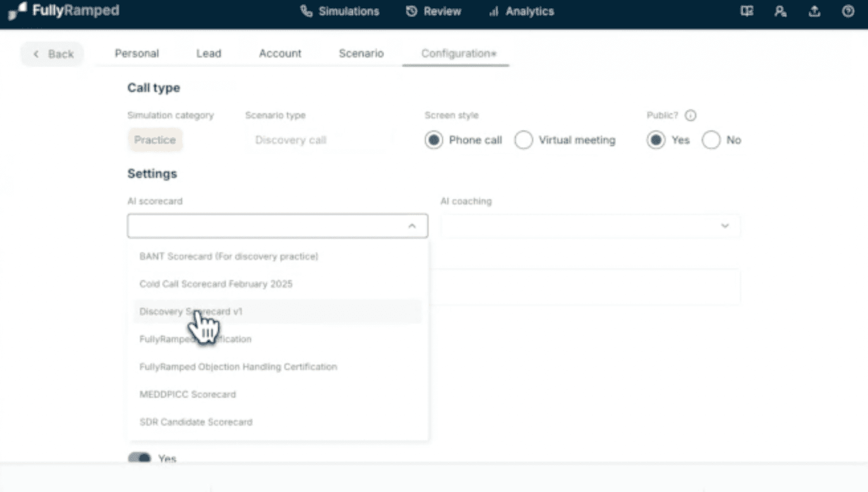Screen dimensions: 868x492
Task: Go back using the Back button
Action: tap(52, 54)
